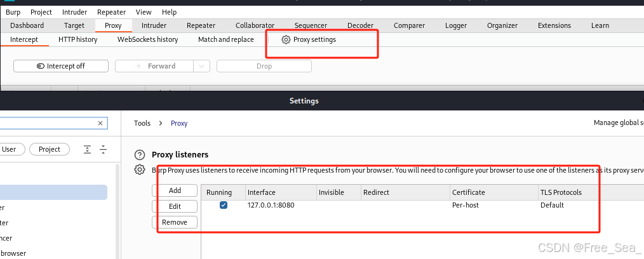Viewport: 644px width, 259px height.
Task: Open the Burp menu
Action: tap(13, 12)
